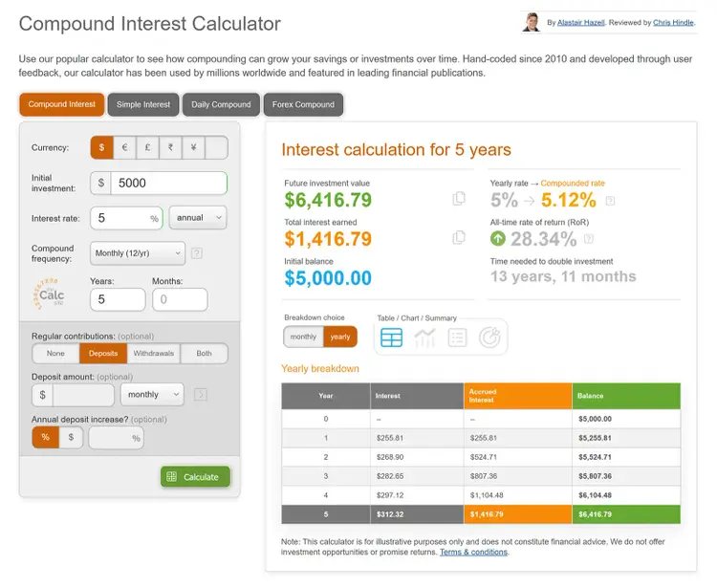Set regular contributions to Withdrawals
Screen dimensions: 717x588
click(153, 354)
